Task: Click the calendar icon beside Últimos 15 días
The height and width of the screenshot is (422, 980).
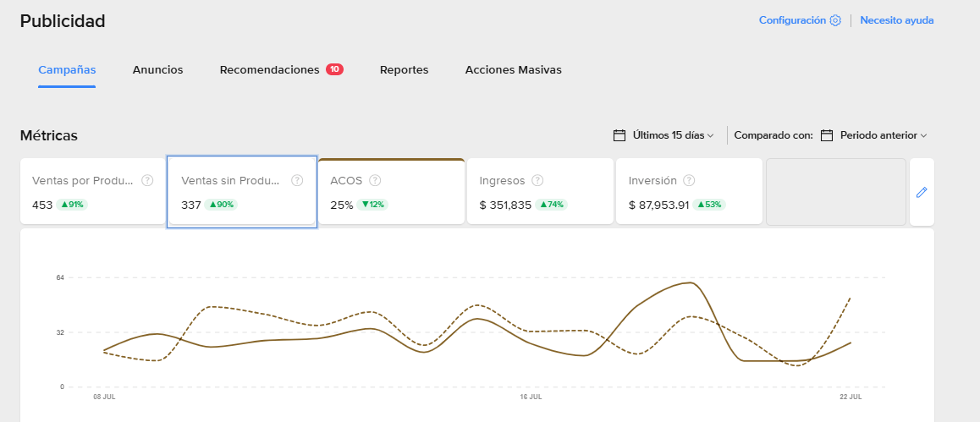Action: pyautogui.click(x=619, y=135)
